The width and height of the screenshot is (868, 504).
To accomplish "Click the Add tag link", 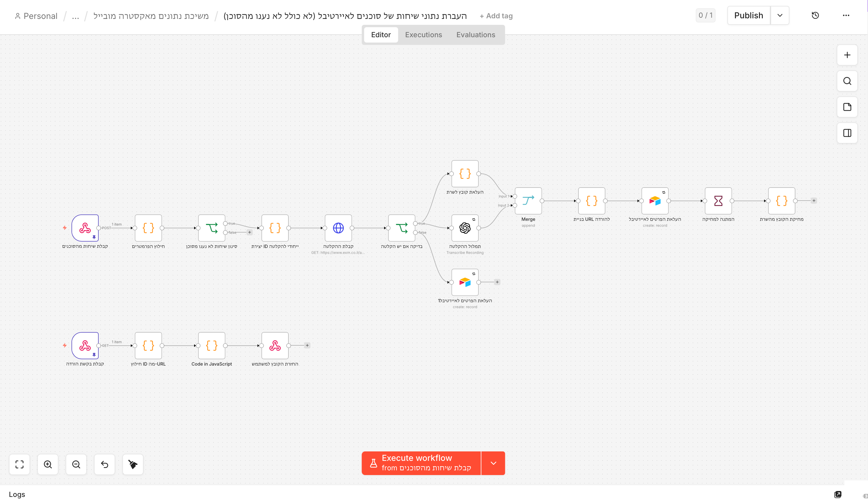I will coord(496,16).
